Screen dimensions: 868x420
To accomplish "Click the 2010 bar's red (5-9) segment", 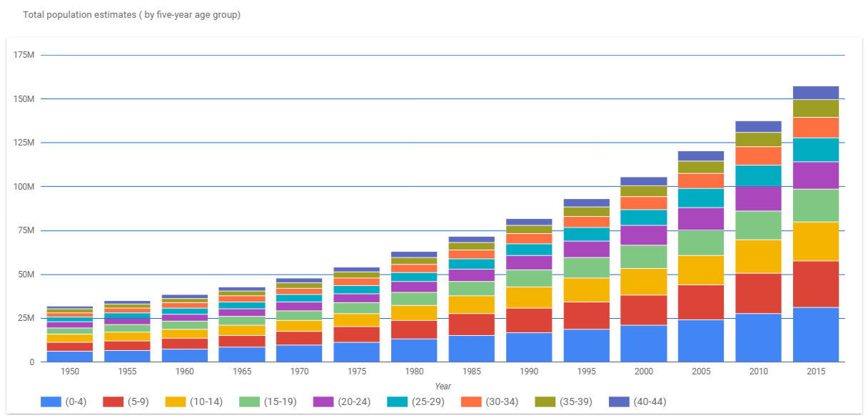I will (758, 293).
